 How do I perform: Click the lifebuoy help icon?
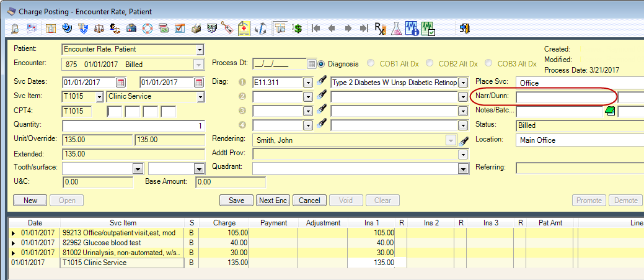pos(148,29)
